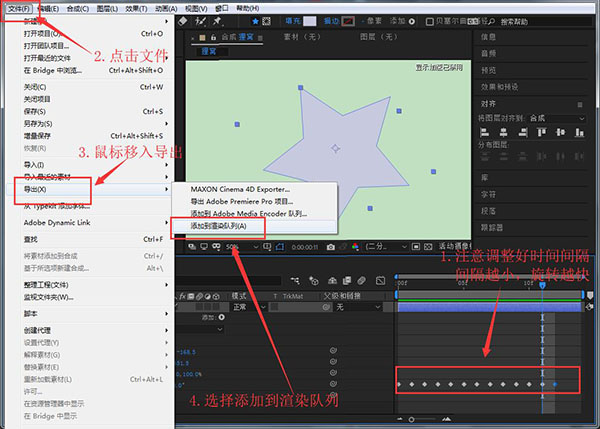The height and width of the screenshot is (429, 600).
Task: Click the monitor icon in viewer footer
Action: click(x=204, y=247)
